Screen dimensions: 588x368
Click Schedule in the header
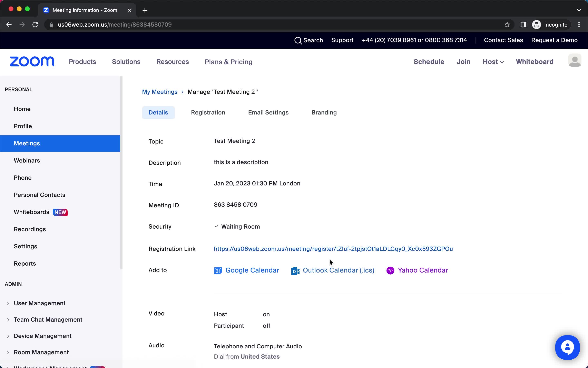(429, 62)
